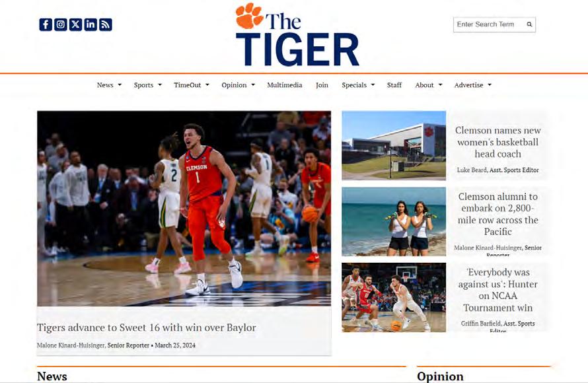Read 'Everybody was against us' Hunter story

pos(497,290)
